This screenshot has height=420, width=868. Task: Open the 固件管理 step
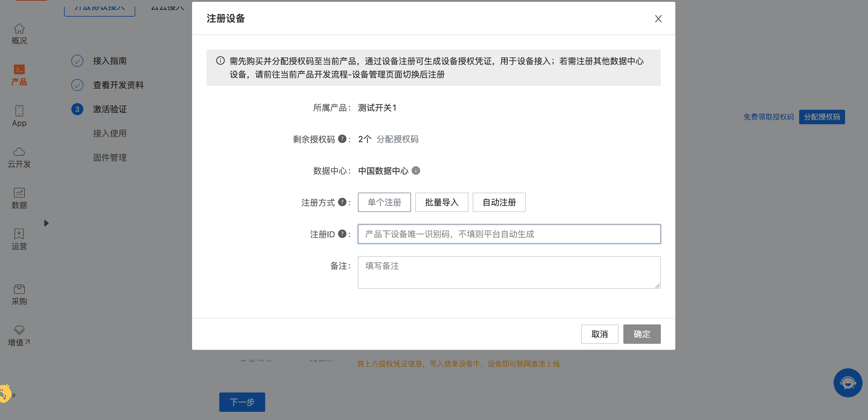(110, 158)
